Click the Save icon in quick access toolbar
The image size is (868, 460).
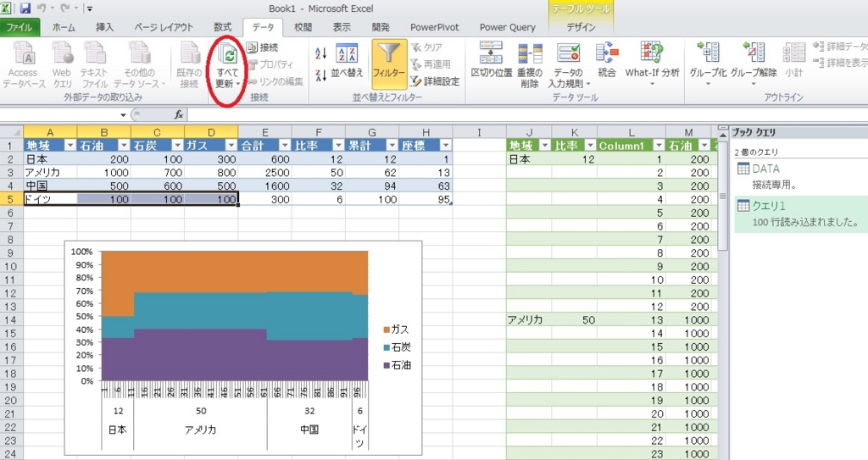pyautogui.click(x=25, y=8)
